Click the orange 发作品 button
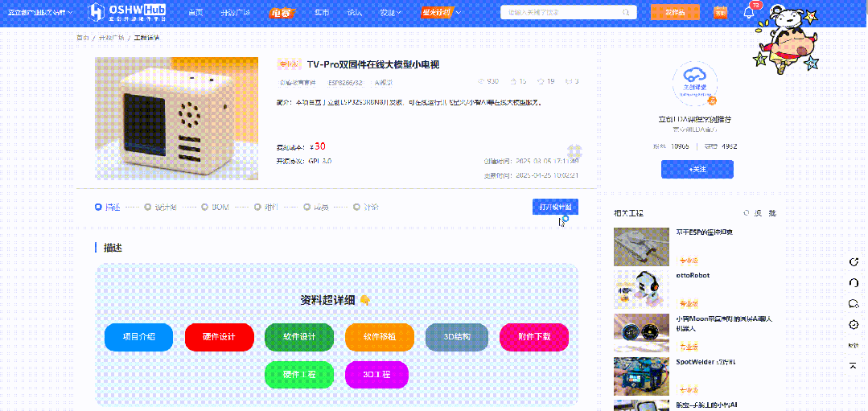The width and height of the screenshot is (868, 411). point(675,12)
